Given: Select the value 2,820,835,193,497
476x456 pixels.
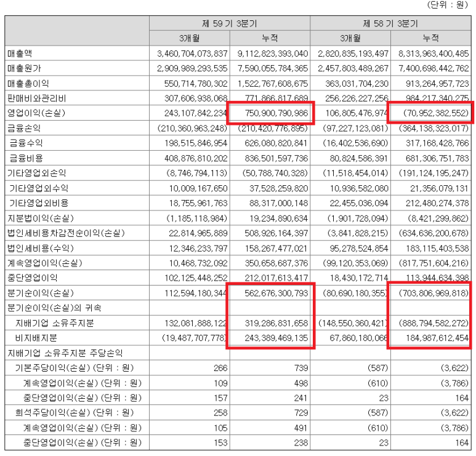Looking at the screenshot, I should point(353,54).
